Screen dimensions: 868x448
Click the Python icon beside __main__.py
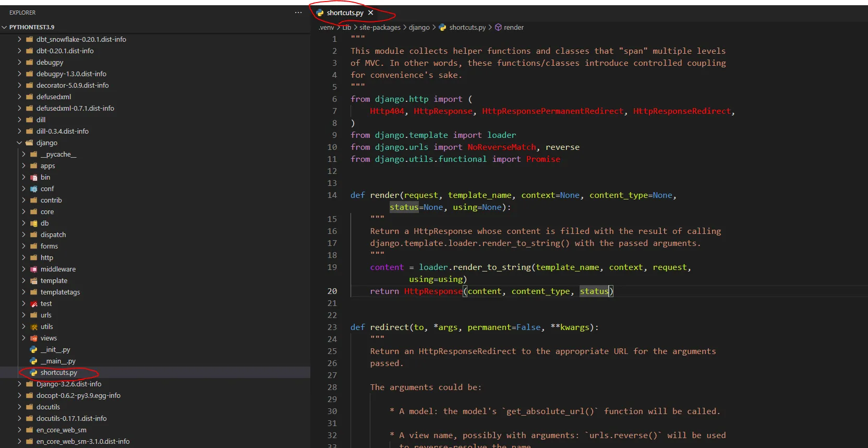[x=34, y=361]
